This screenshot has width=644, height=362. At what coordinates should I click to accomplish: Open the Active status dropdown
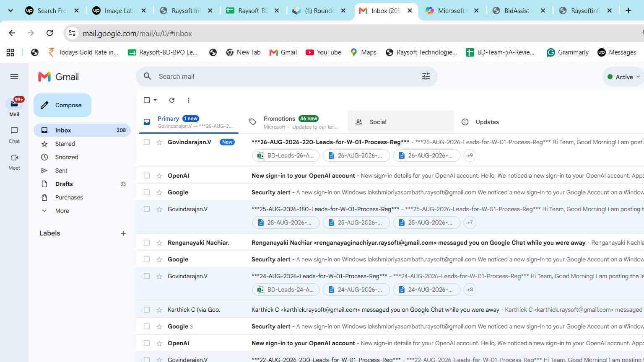pos(624,77)
